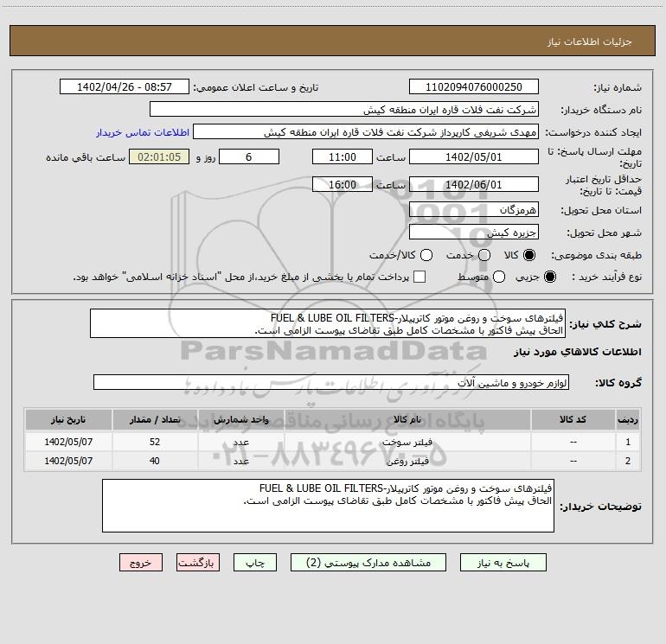Image resolution: width=666 pixels, height=644 pixels.
Task: Click the شرح کلی نیاز description box
Action: 328,323
